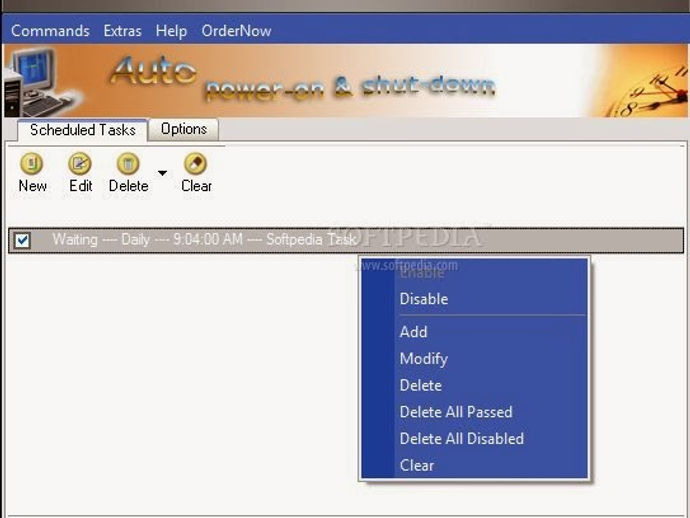Image resolution: width=690 pixels, height=518 pixels.
Task: Uncheck the Softpedia Task checkbox
Action: [x=22, y=240]
